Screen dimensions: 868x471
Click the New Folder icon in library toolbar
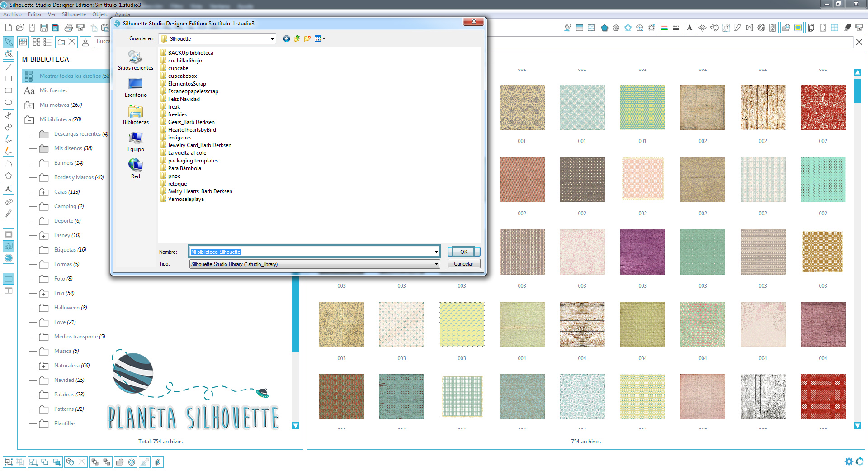tap(61, 42)
